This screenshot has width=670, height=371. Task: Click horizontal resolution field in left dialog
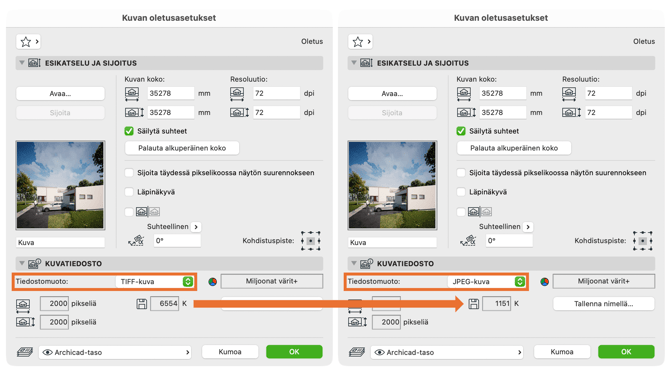tap(276, 93)
